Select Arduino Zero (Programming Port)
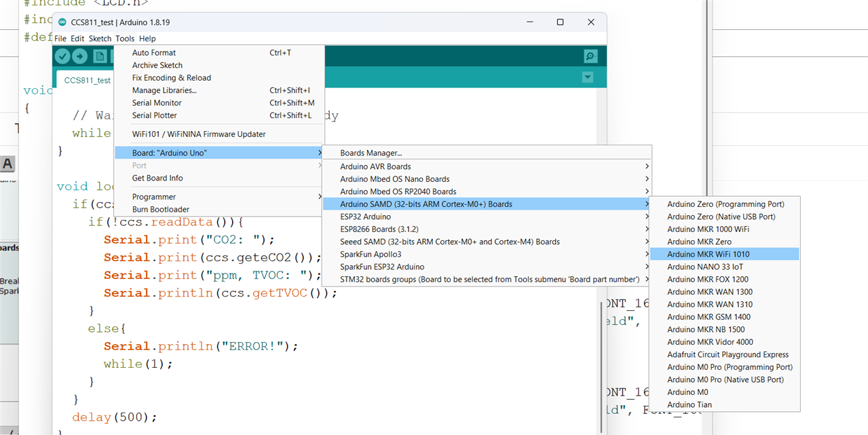The image size is (868, 435). coord(725,204)
